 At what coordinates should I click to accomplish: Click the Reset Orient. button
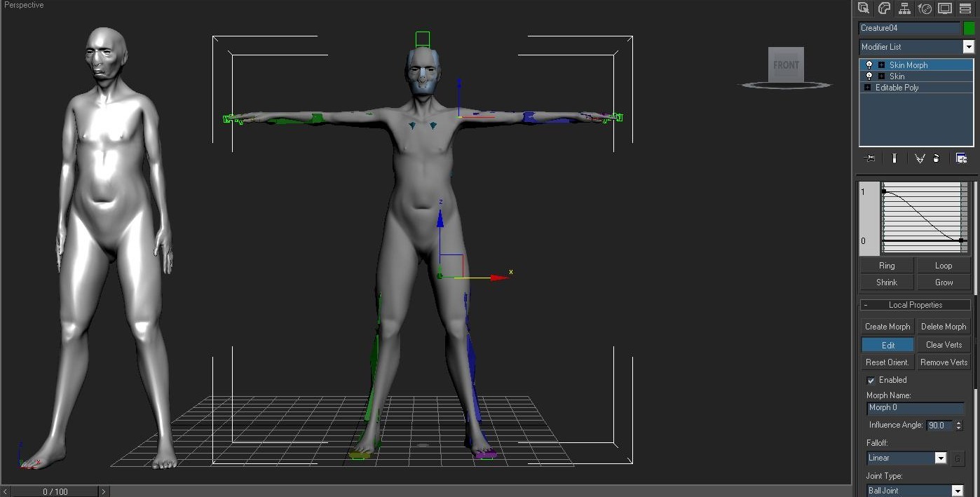coord(887,362)
